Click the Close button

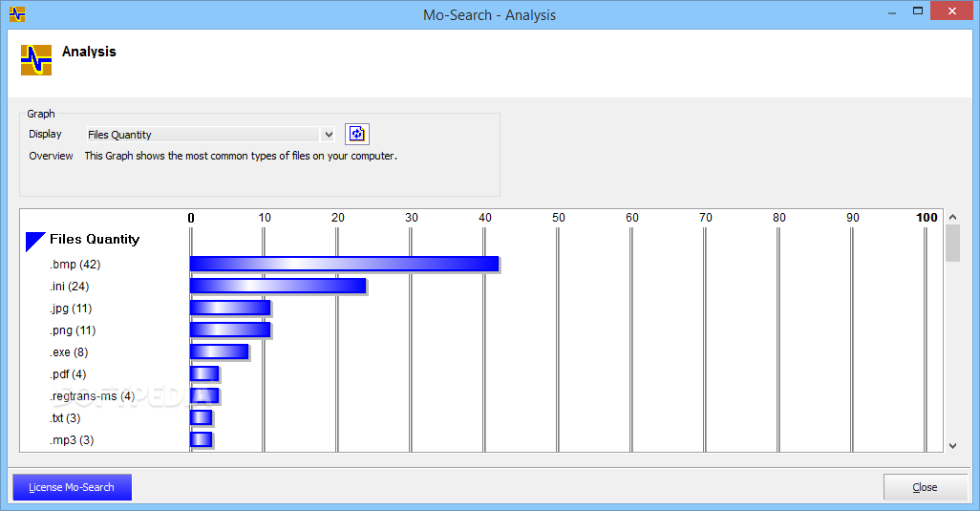(x=925, y=487)
